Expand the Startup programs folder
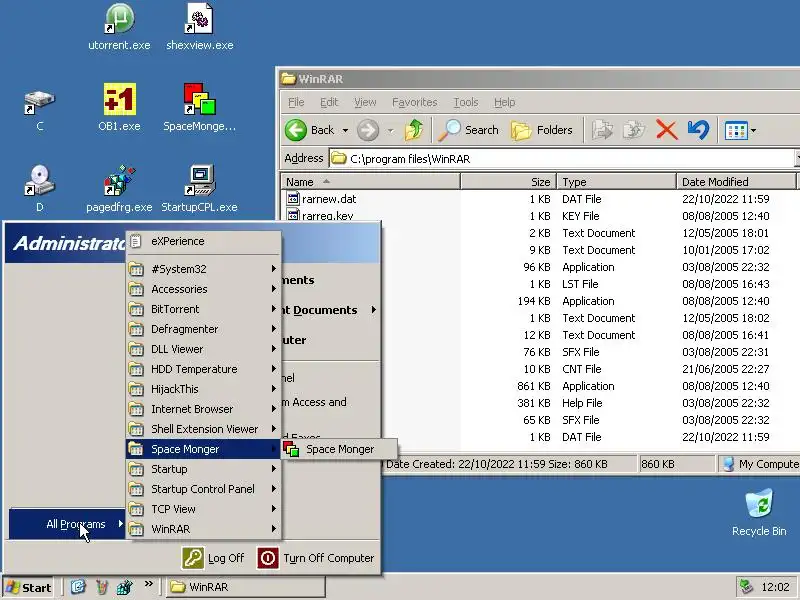800x600 pixels. (204, 469)
